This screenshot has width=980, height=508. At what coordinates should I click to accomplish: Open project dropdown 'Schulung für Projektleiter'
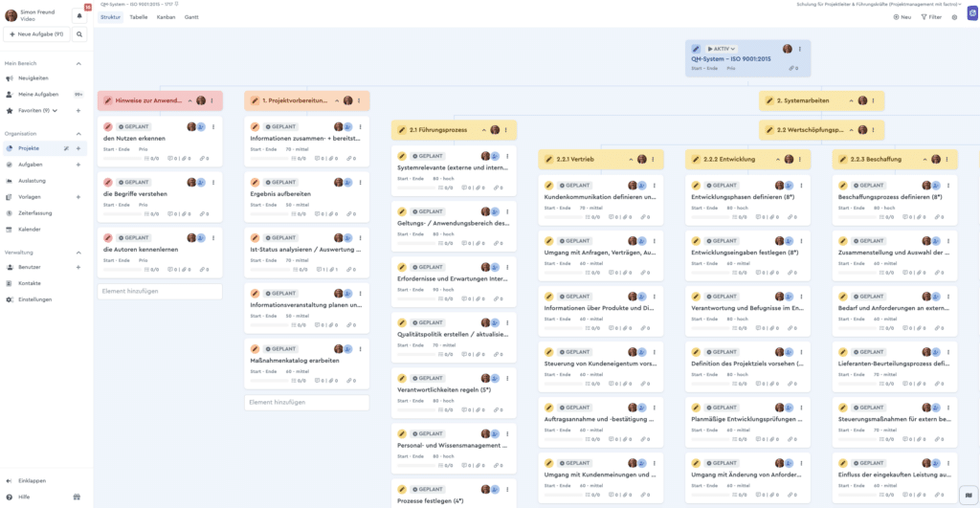click(x=879, y=5)
